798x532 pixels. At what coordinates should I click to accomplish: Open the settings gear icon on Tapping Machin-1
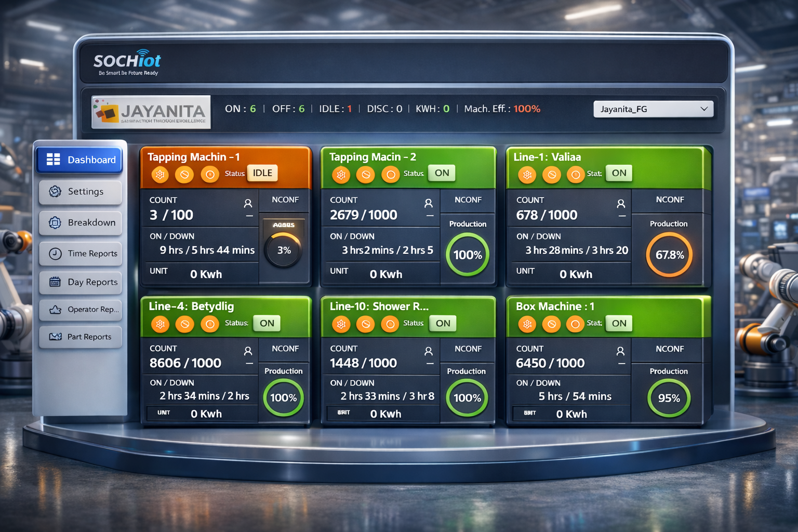[x=160, y=175]
